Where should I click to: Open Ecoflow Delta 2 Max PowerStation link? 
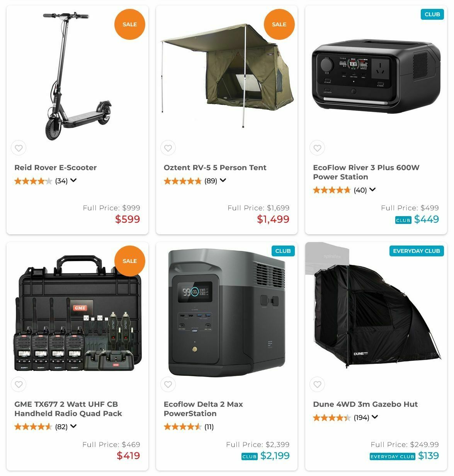point(203,409)
